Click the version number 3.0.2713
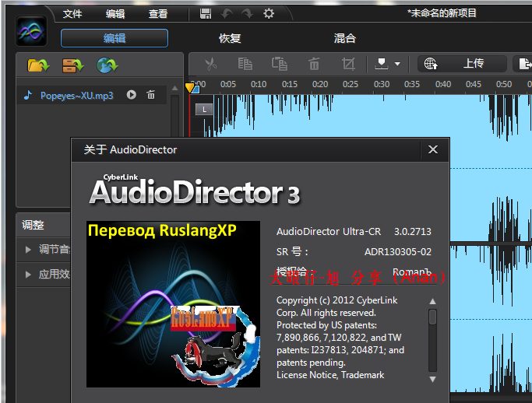The width and height of the screenshot is (532, 403). [413, 232]
